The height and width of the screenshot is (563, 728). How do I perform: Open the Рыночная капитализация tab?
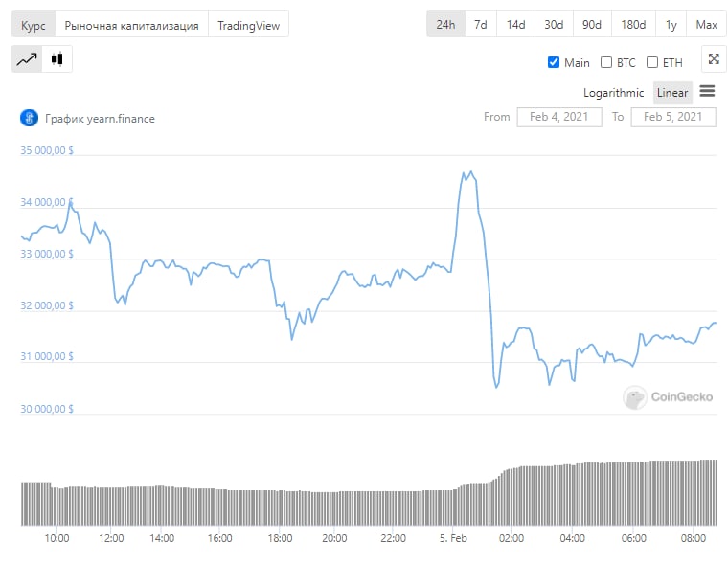pos(132,25)
